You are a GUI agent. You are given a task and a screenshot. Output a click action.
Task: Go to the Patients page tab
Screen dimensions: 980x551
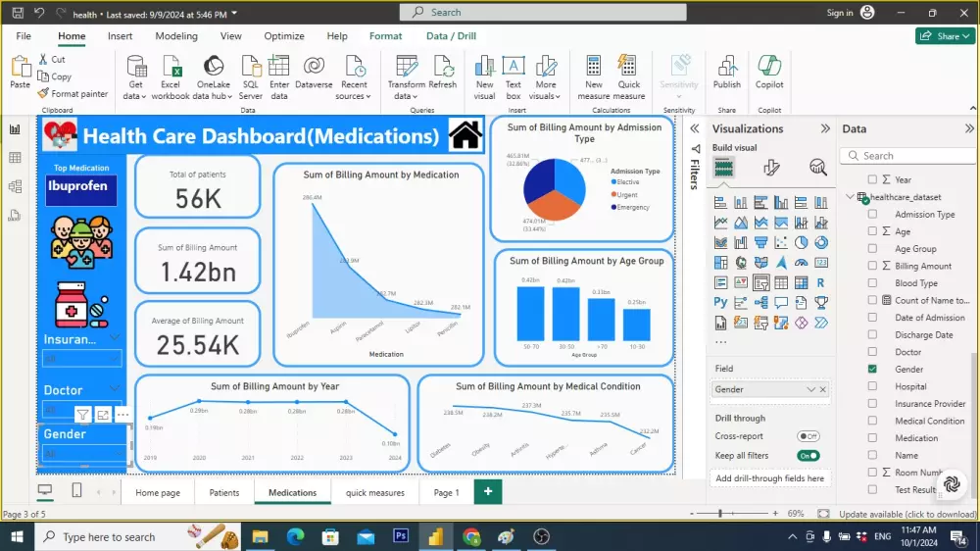(223, 492)
